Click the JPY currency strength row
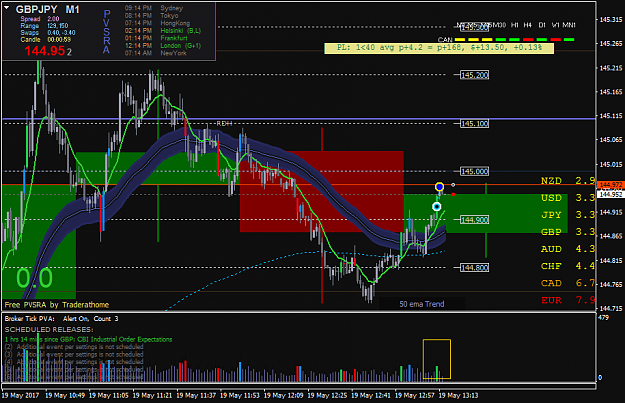Screen dimensions: 625x403 click(568, 215)
